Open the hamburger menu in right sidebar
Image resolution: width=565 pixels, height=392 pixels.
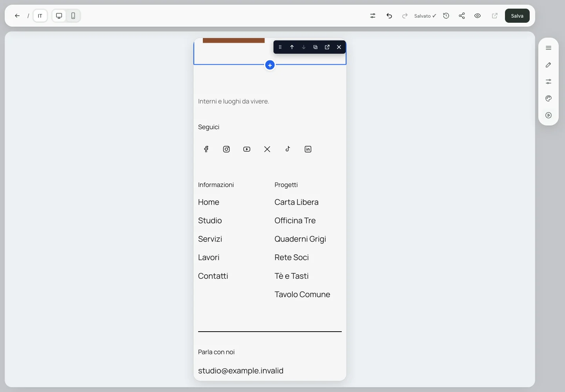click(x=549, y=48)
